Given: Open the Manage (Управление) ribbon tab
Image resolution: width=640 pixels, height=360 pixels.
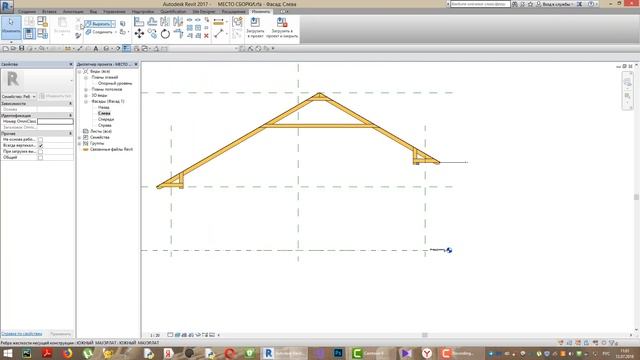Looking at the screenshot, I should 114,12.
